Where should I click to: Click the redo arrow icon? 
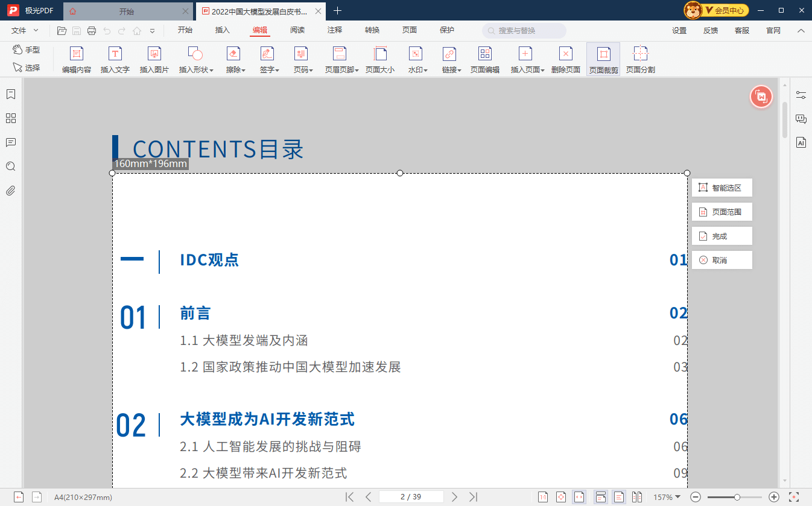[x=122, y=31]
